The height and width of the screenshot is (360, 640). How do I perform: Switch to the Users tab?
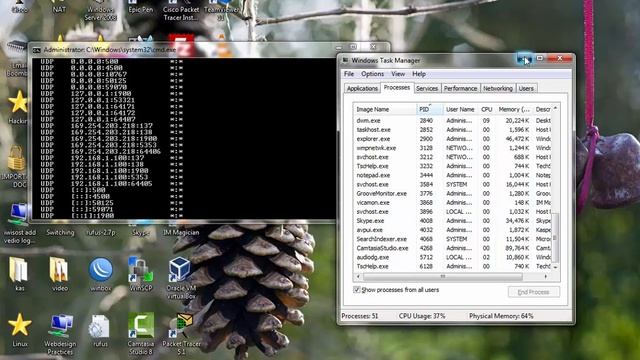pyautogui.click(x=526, y=89)
